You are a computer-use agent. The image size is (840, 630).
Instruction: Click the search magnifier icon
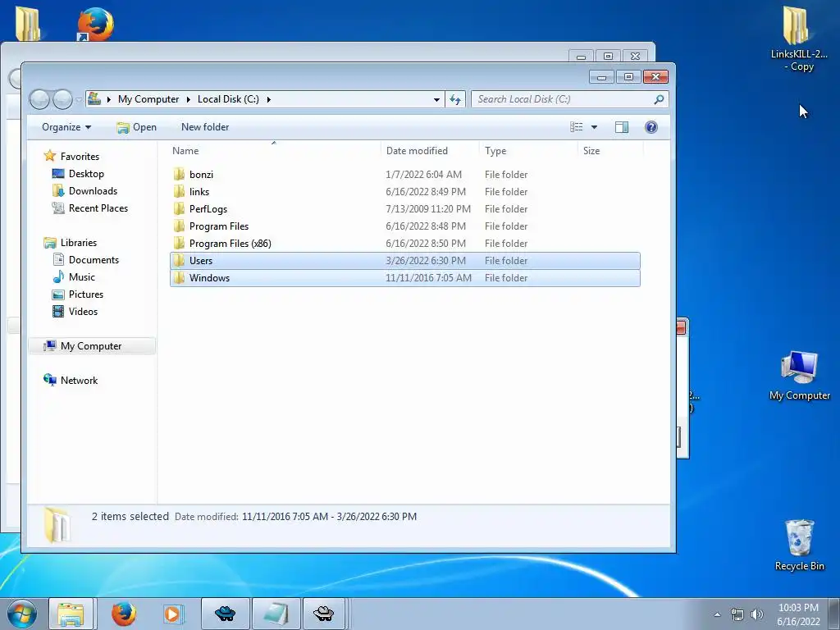[x=660, y=99]
